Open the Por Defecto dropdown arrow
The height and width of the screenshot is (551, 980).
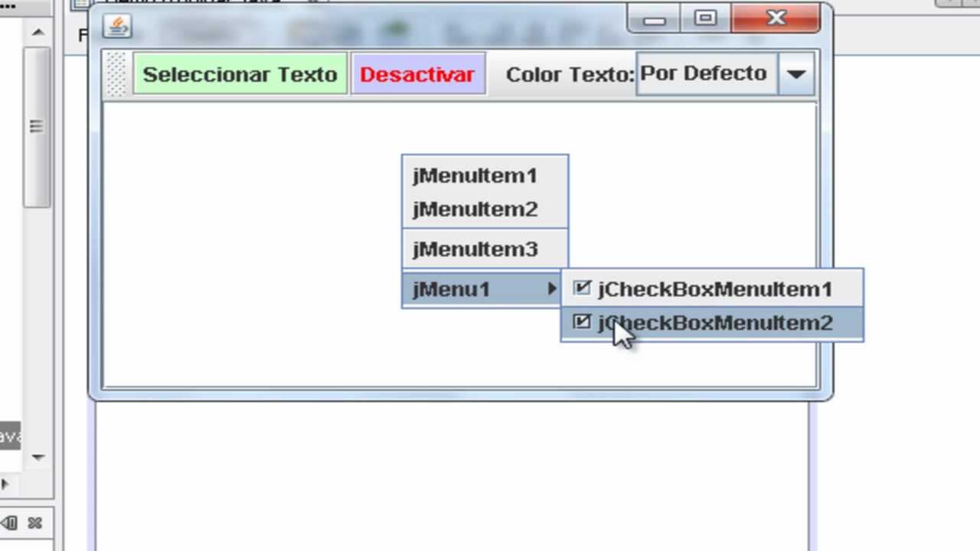click(x=796, y=73)
